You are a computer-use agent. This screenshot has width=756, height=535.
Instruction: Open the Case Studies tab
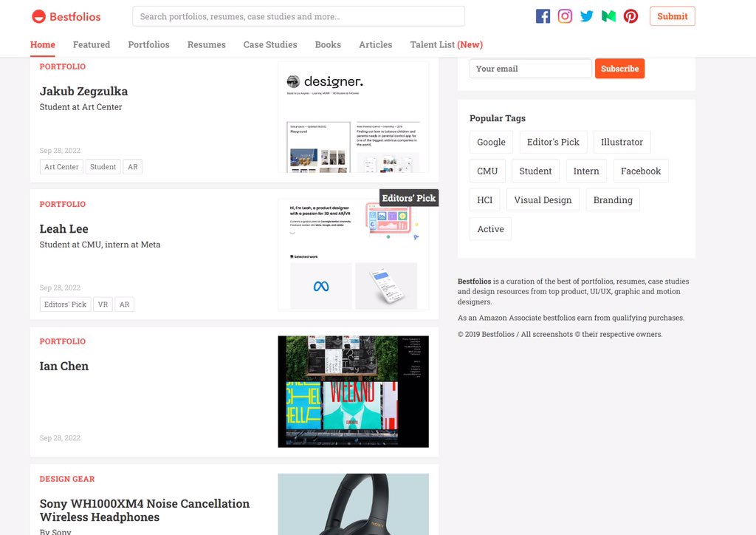click(270, 44)
